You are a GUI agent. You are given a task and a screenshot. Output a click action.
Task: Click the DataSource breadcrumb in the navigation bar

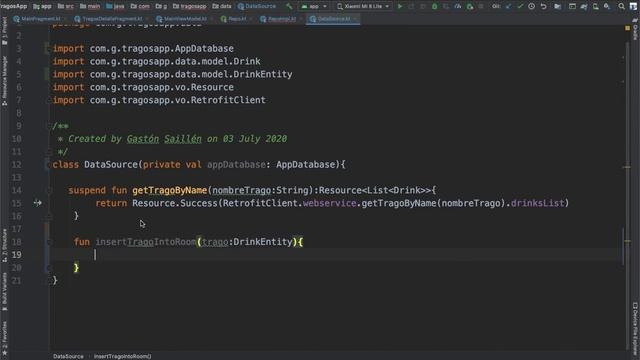tap(257, 6)
